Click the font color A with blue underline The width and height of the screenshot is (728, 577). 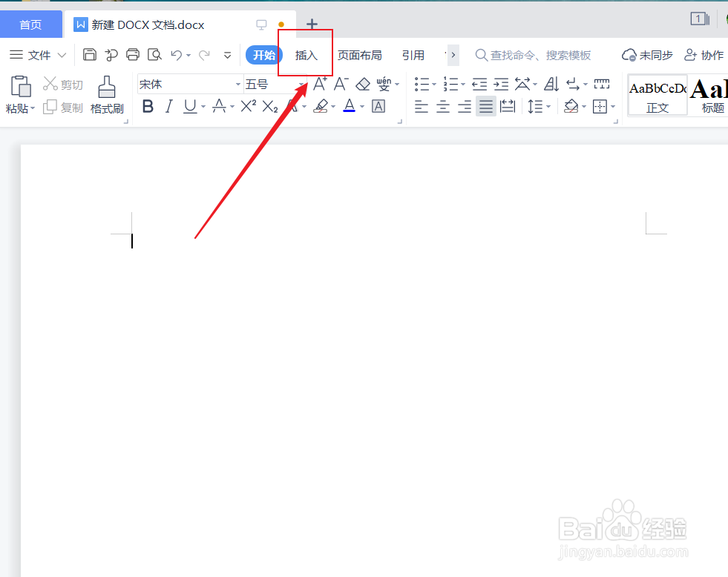(x=349, y=107)
